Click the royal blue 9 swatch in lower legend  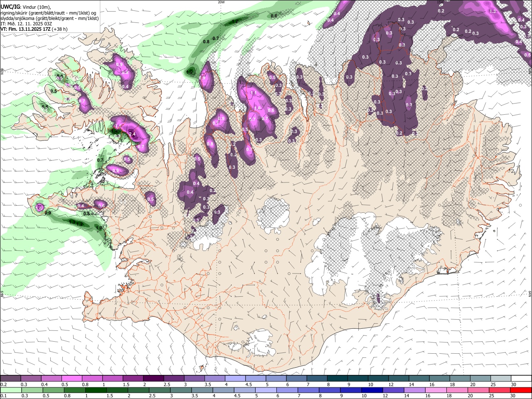click(351, 390)
